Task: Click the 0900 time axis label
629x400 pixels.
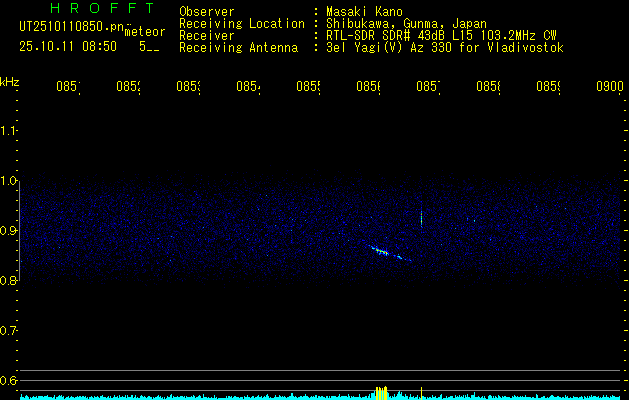Action: pyautogui.click(x=610, y=86)
